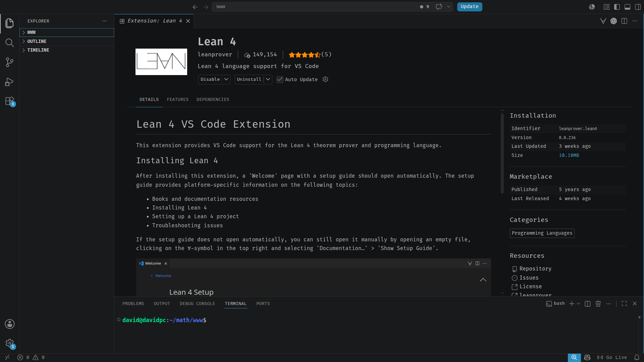Open the Uninstall button dropdown arrow

pos(268,79)
